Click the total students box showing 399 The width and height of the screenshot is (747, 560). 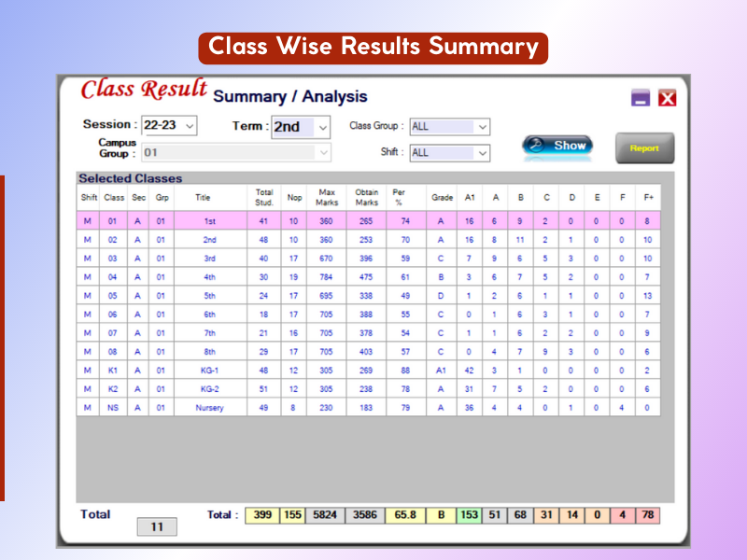click(261, 515)
